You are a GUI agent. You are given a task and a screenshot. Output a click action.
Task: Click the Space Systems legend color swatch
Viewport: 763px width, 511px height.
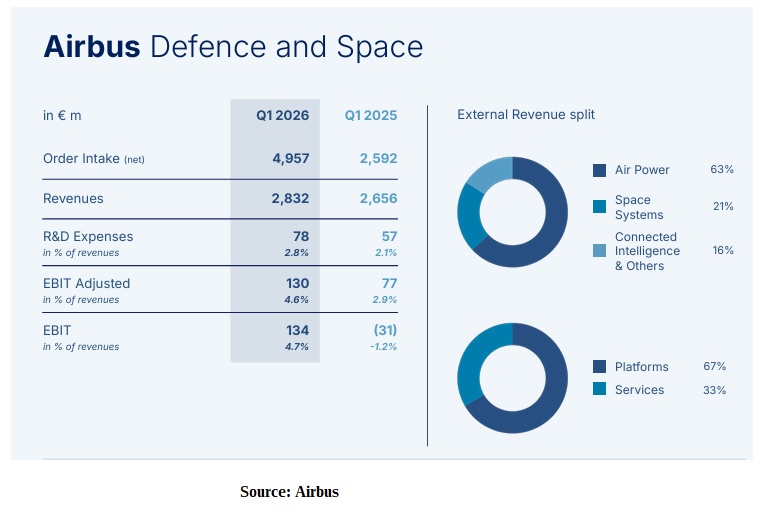[x=600, y=207]
